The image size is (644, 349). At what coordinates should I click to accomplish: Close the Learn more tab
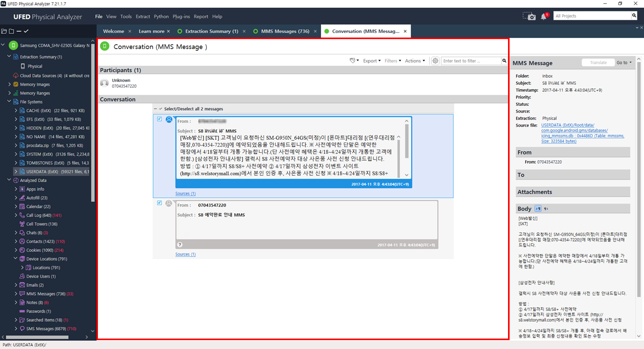pyautogui.click(x=169, y=31)
